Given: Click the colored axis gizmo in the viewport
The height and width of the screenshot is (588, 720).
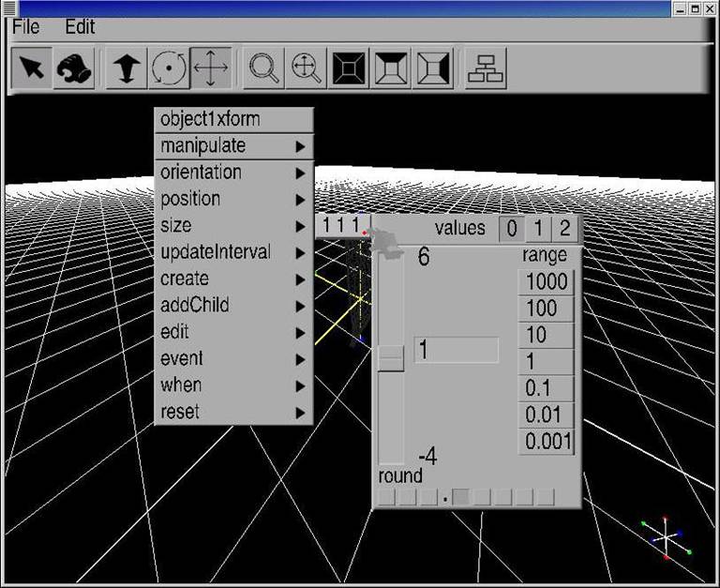Looking at the screenshot, I should (x=666, y=537).
